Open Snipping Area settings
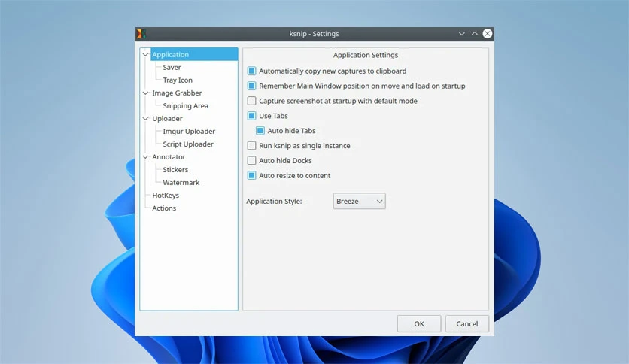This screenshot has width=629, height=364. 185,106
